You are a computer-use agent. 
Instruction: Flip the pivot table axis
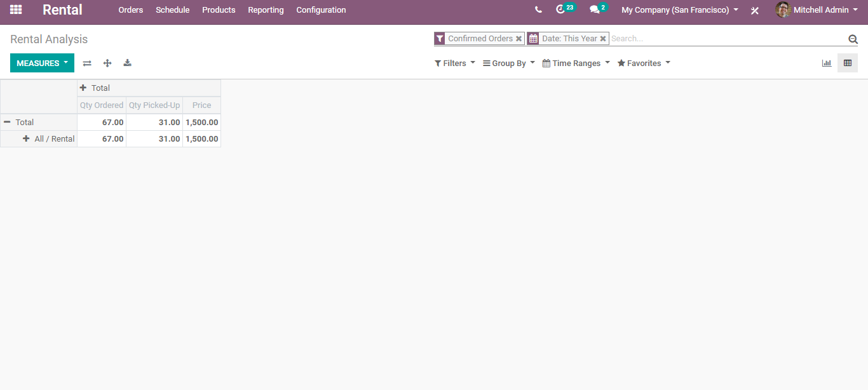87,63
